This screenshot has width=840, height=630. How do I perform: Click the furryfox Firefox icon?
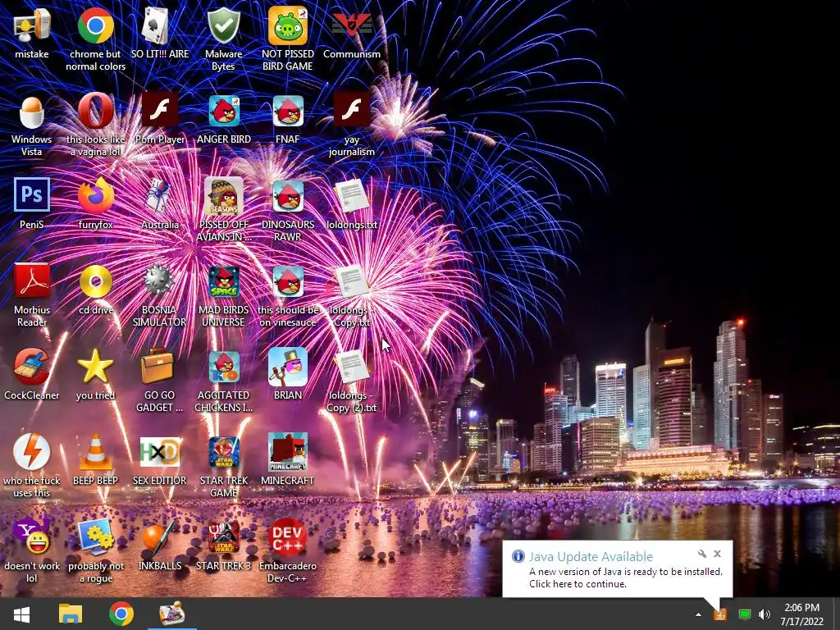point(95,195)
